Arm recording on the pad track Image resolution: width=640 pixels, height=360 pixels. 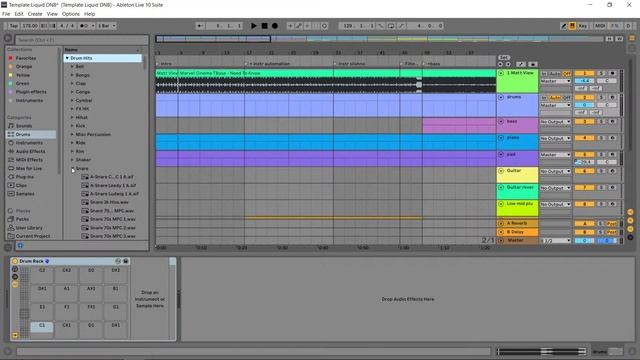[x=612, y=155]
